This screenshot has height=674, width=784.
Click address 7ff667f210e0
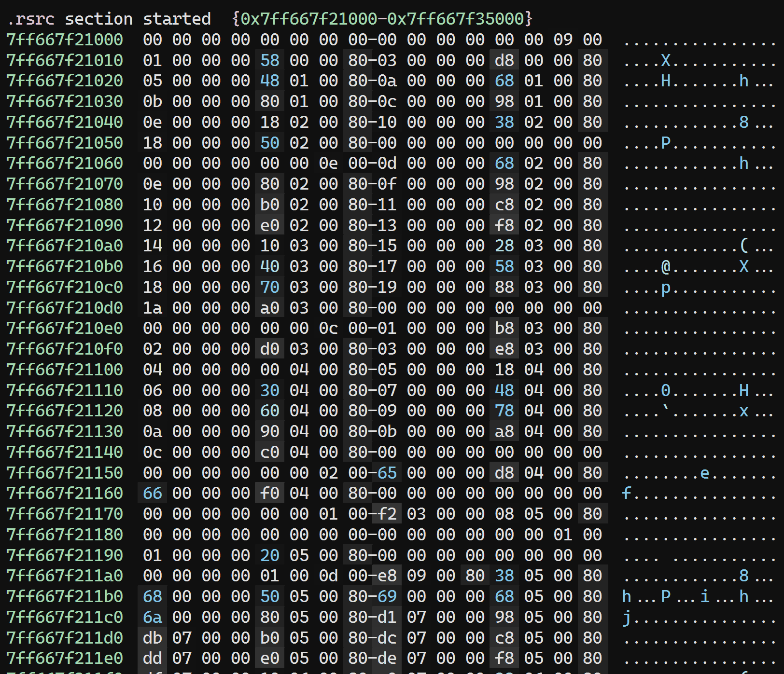(x=65, y=328)
